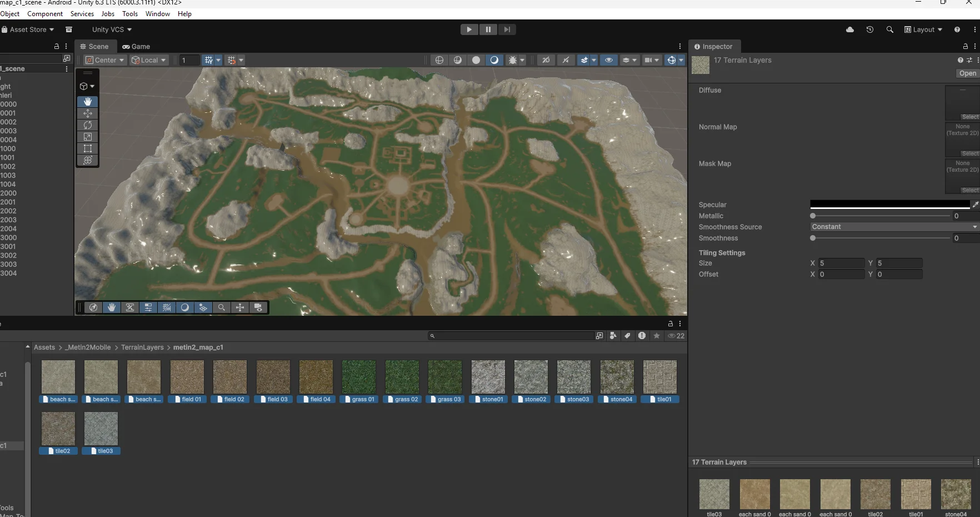Toggle scene visibility eye button

click(x=609, y=60)
